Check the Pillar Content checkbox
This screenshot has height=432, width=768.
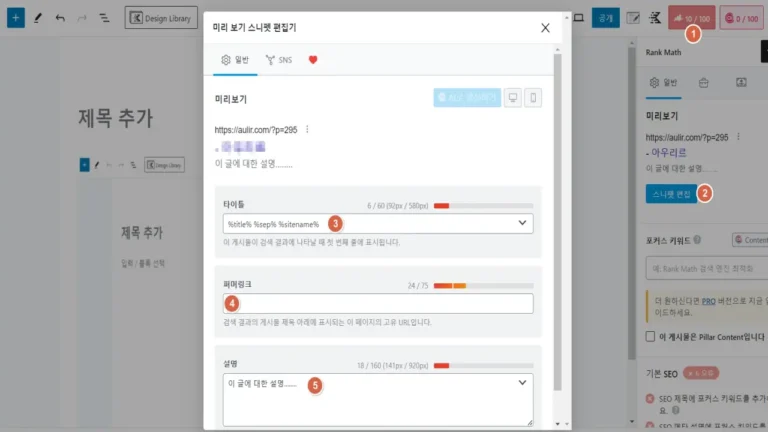point(650,336)
